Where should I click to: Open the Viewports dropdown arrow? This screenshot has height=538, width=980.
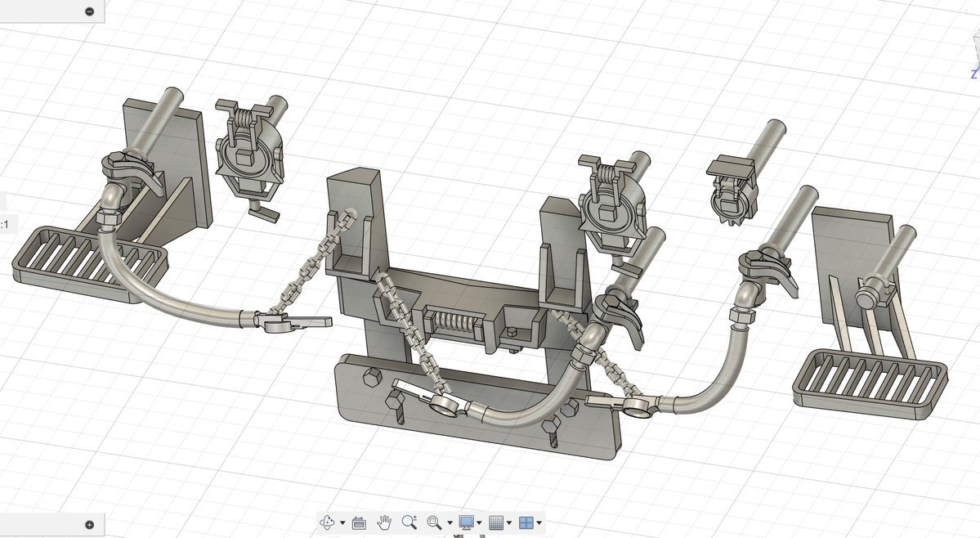tap(539, 523)
